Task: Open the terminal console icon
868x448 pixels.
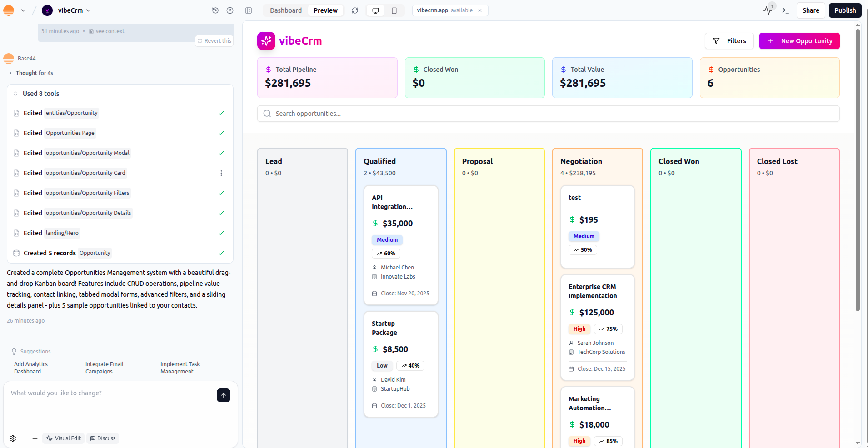Action: coord(785,10)
